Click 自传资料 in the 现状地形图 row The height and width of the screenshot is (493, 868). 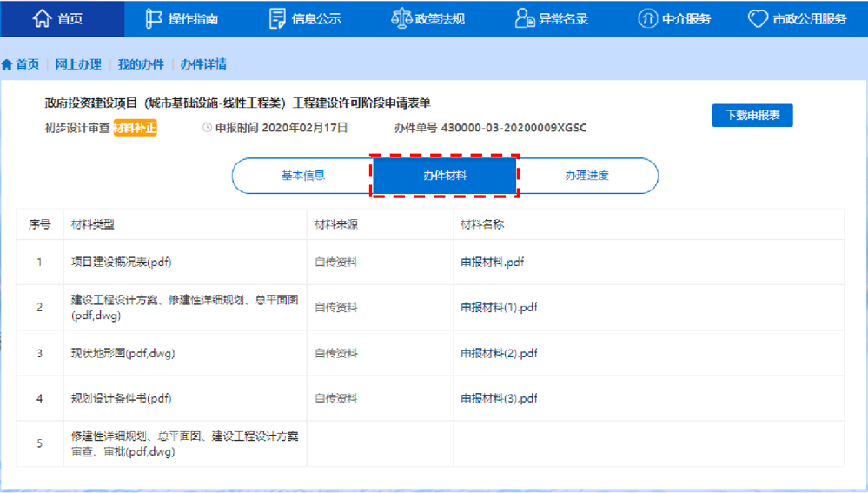coord(336,353)
